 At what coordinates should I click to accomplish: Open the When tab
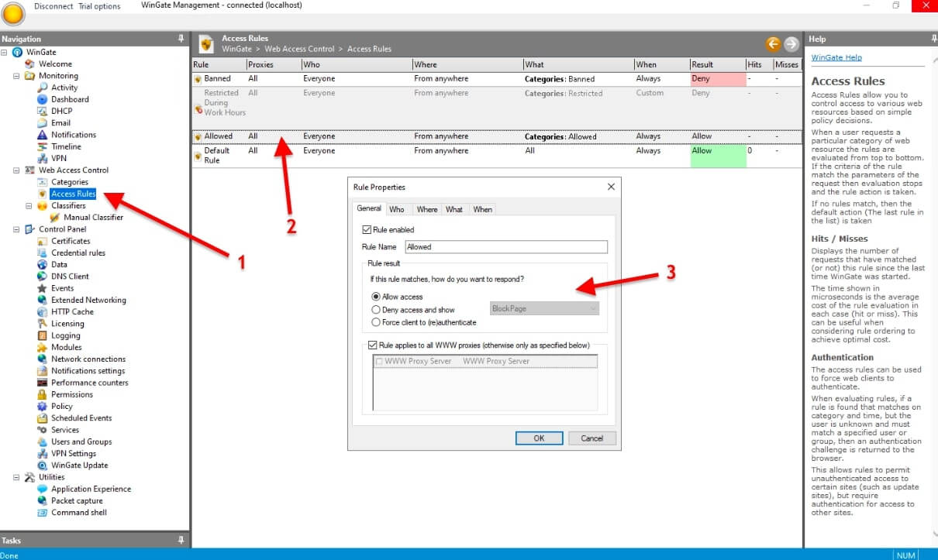point(482,209)
